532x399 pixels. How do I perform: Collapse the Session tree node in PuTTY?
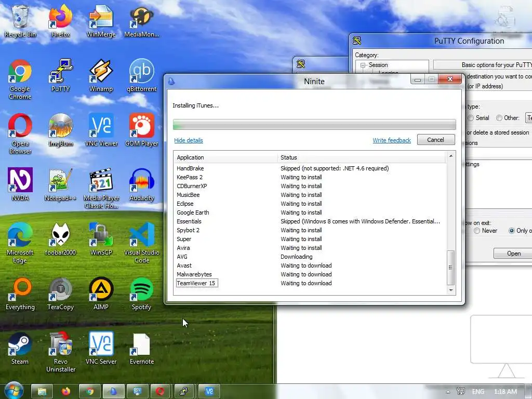363,65
